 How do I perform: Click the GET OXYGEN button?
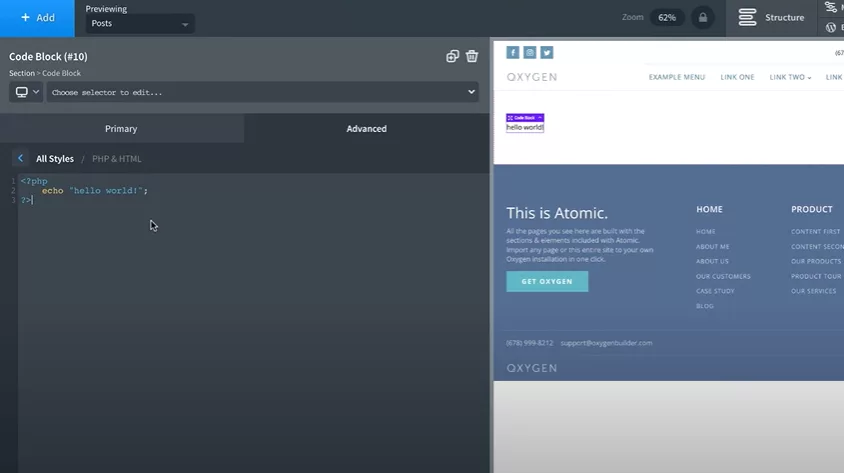coord(547,281)
